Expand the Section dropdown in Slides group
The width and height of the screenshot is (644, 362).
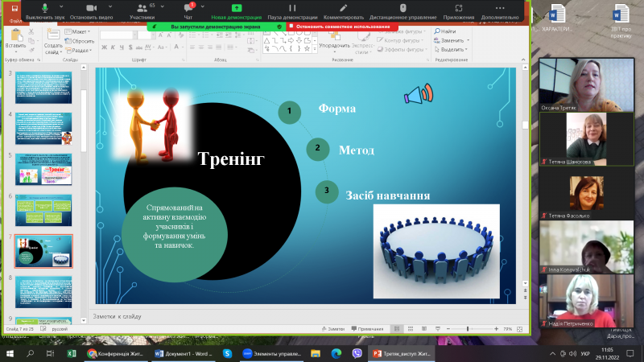point(79,49)
